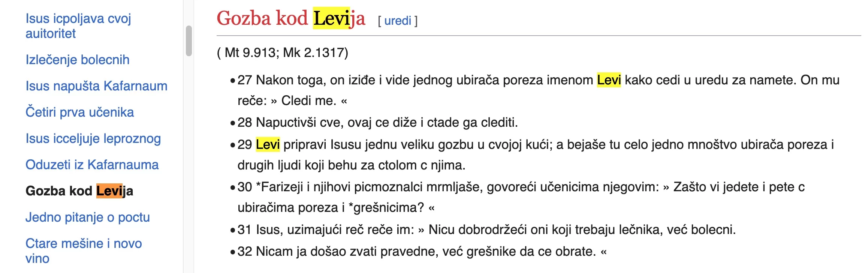Open the 'Isus icpoljava cvoj auitoritet' sidebar link

click(x=78, y=26)
